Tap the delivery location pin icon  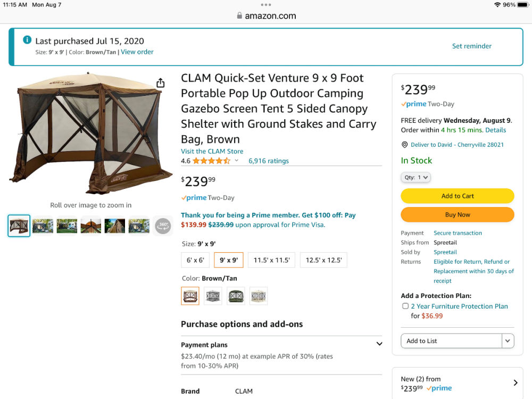tap(404, 145)
